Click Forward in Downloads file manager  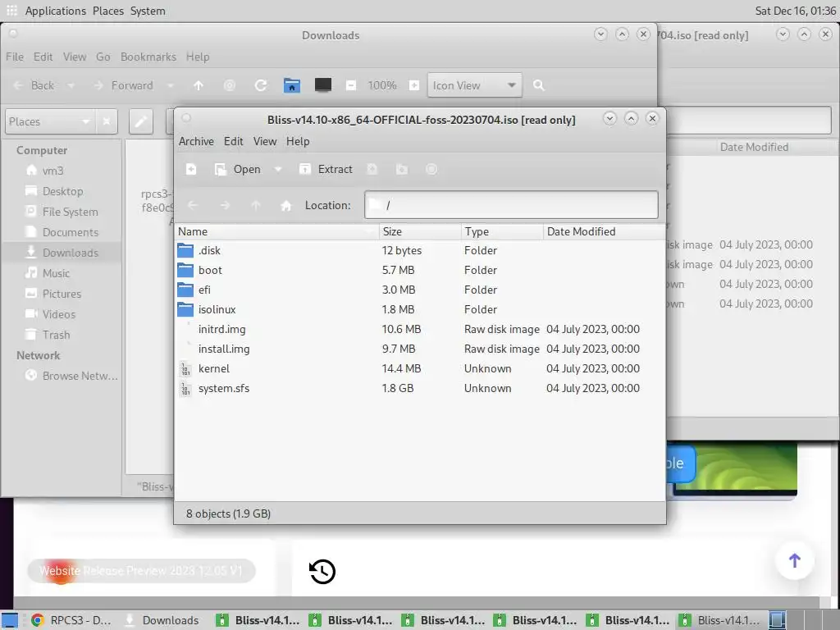coord(123,85)
